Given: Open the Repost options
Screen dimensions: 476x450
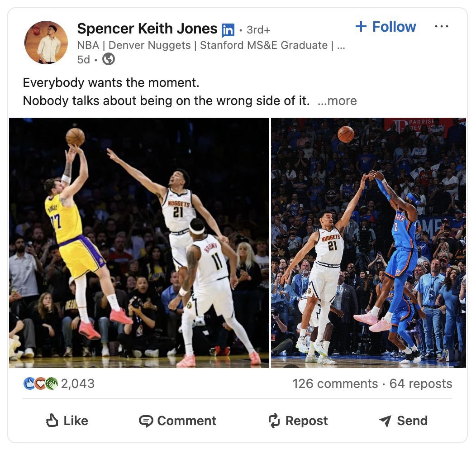Looking at the screenshot, I should tap(298, 421).
